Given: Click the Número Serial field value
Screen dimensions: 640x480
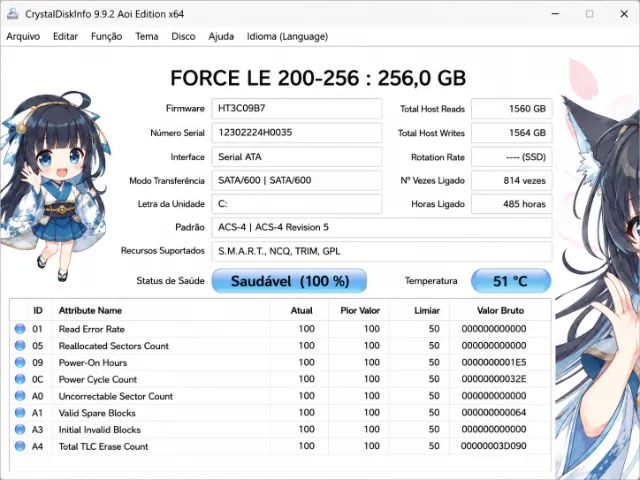Looking at the screenshot, I should (297, 133).
